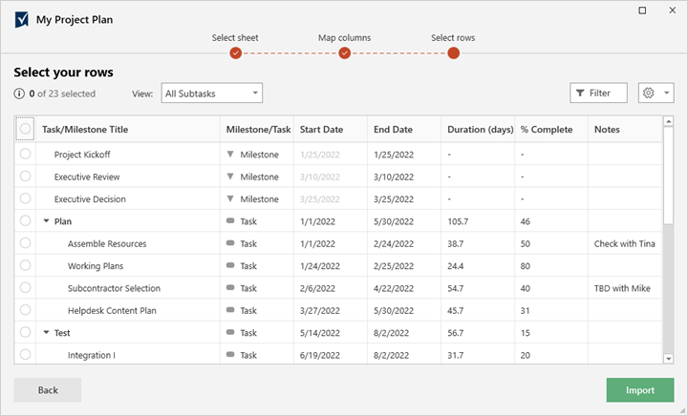Select the Test row checkbox
Screen dimensions: 688x416
pos(25,332)
